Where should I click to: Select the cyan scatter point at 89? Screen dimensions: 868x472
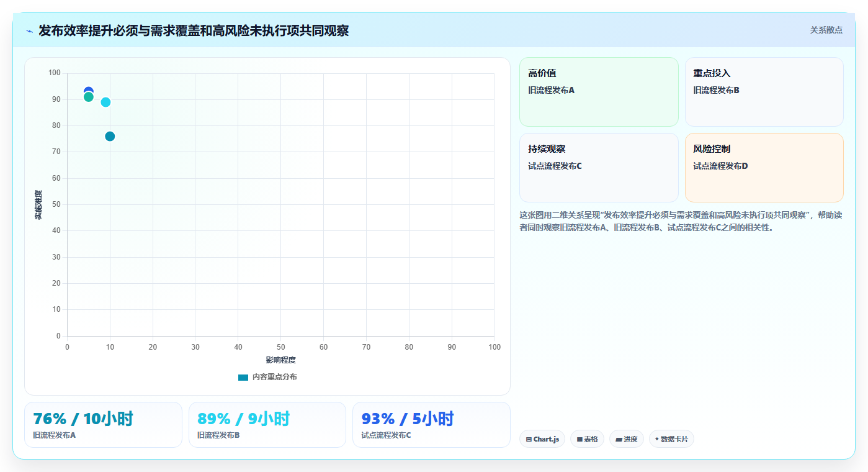(x=105, y=102)
